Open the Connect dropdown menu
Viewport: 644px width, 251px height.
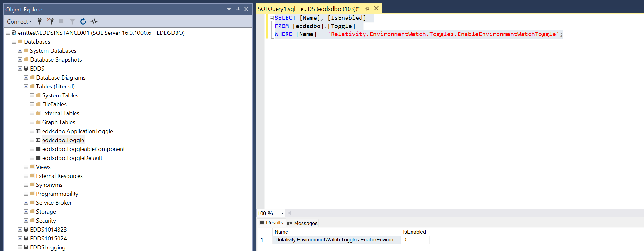coord(19,21)
